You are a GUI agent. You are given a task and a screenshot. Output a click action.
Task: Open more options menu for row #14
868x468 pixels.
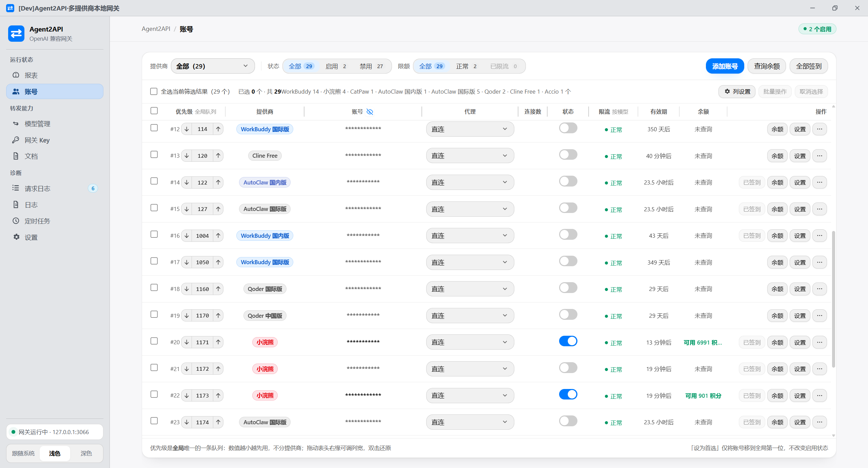click(x=820, y=182)
